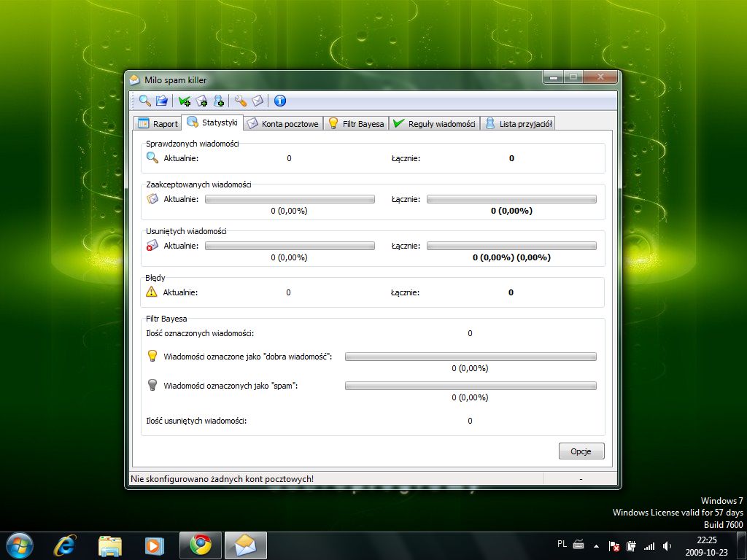Click Milo spam killer taskbar button
747x560 pixels.
click(x=246, y=545)
